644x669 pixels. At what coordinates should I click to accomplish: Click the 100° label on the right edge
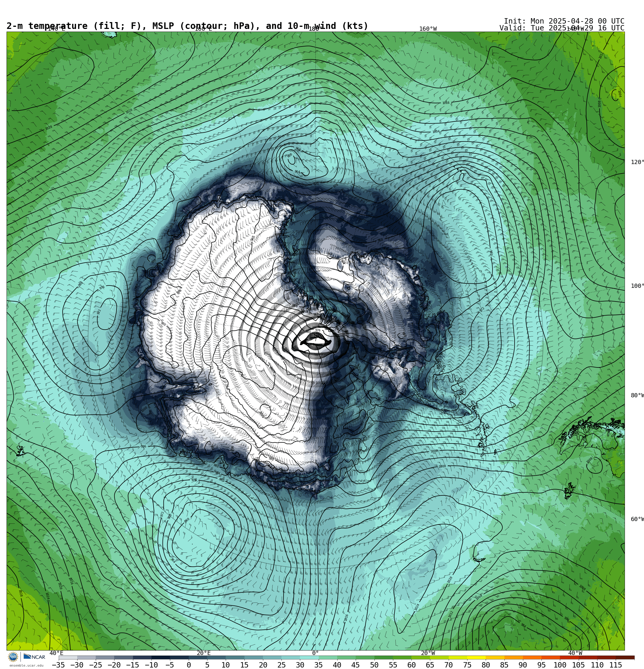[x=637, y=286]
